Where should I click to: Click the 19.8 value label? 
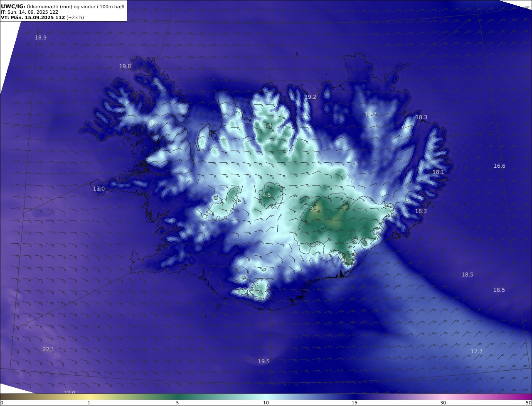tap(125, 66)
